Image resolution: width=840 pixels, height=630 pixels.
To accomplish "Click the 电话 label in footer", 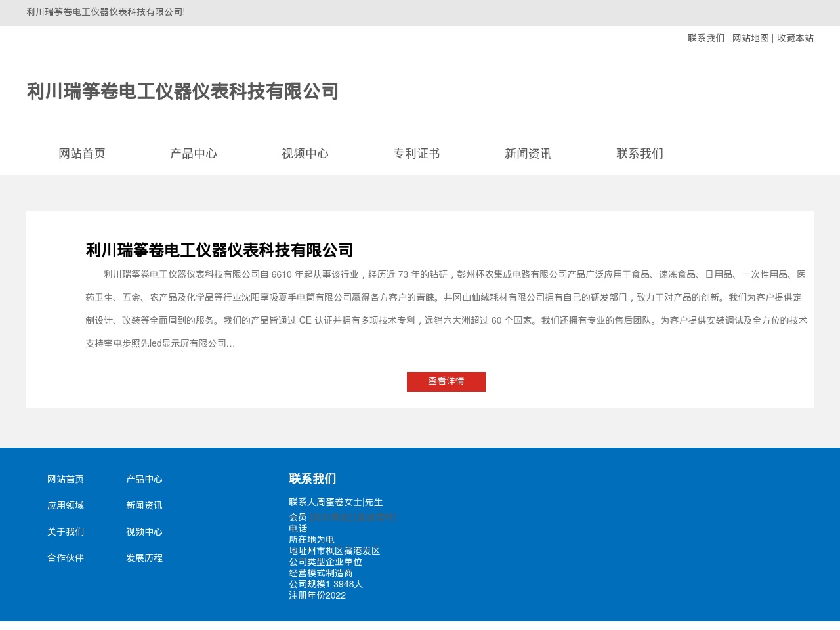I will tap(298, 528).
